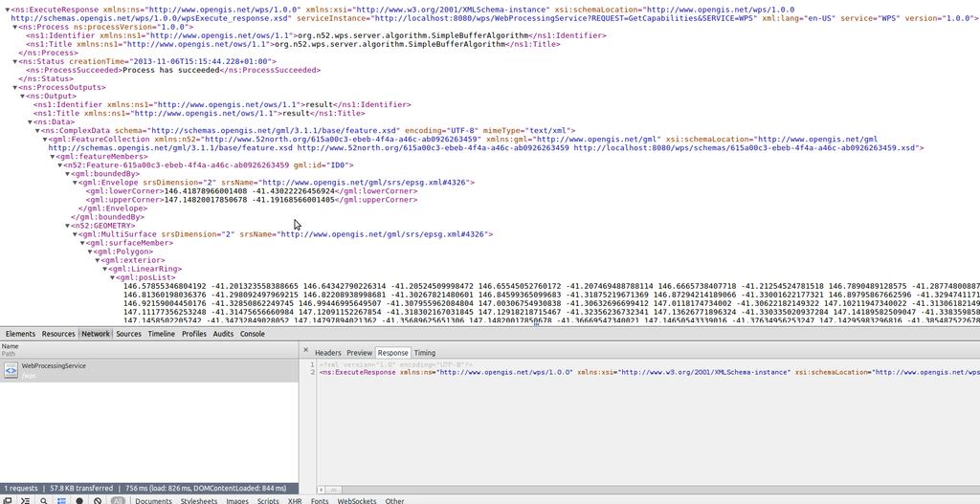Open the Audits panel tab
This screenshot has width=980, height=504.
coord(223,334)
